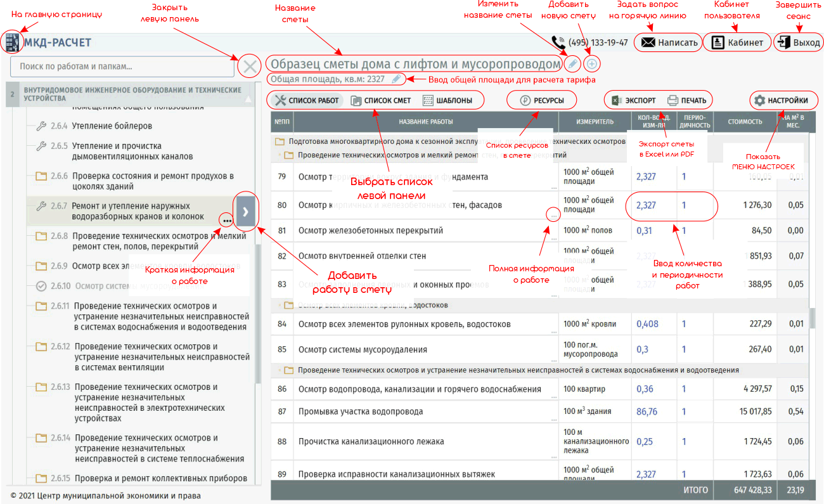Open the Ресурсы list
Image resolution: width=824 pixels, height=504 pixels.
(542, 100)
